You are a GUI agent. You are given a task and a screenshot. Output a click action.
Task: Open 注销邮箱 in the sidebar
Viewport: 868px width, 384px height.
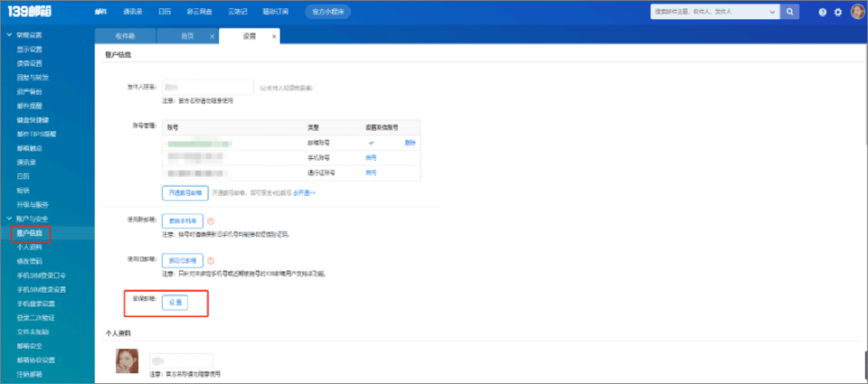30,374
